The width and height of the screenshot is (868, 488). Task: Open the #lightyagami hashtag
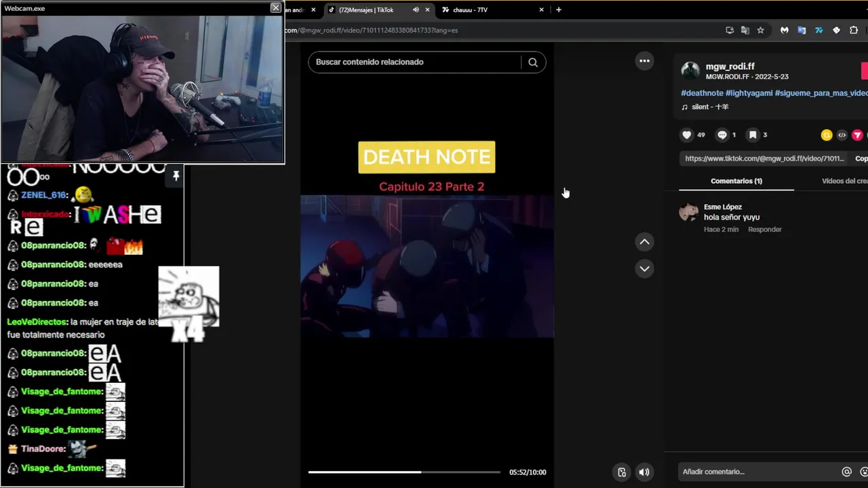[749, 93]
